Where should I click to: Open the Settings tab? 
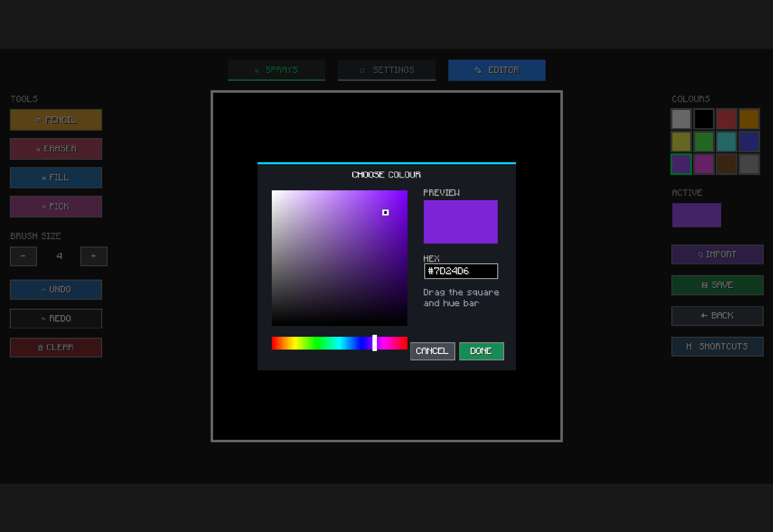pos(387,70)
